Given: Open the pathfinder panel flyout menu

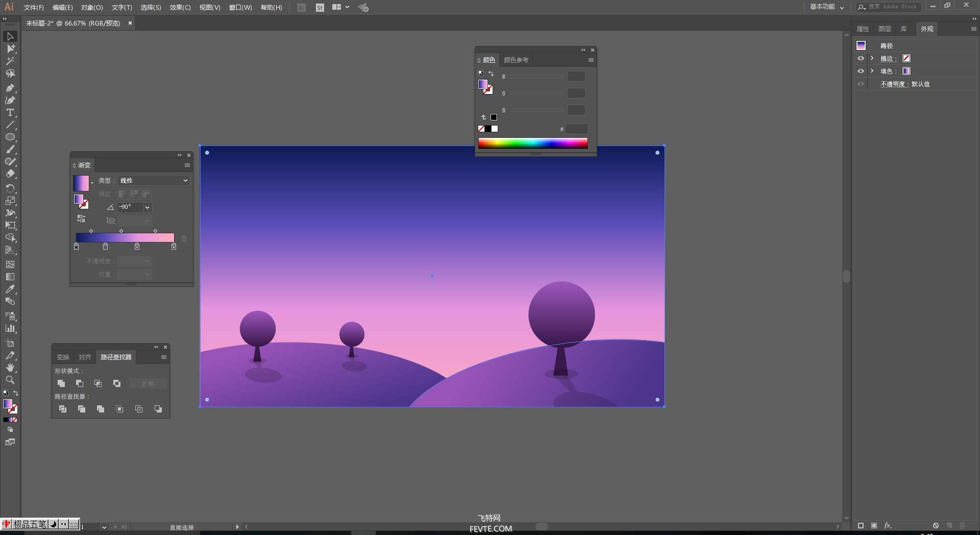Looking at the screenshot, I should point(164,357).
